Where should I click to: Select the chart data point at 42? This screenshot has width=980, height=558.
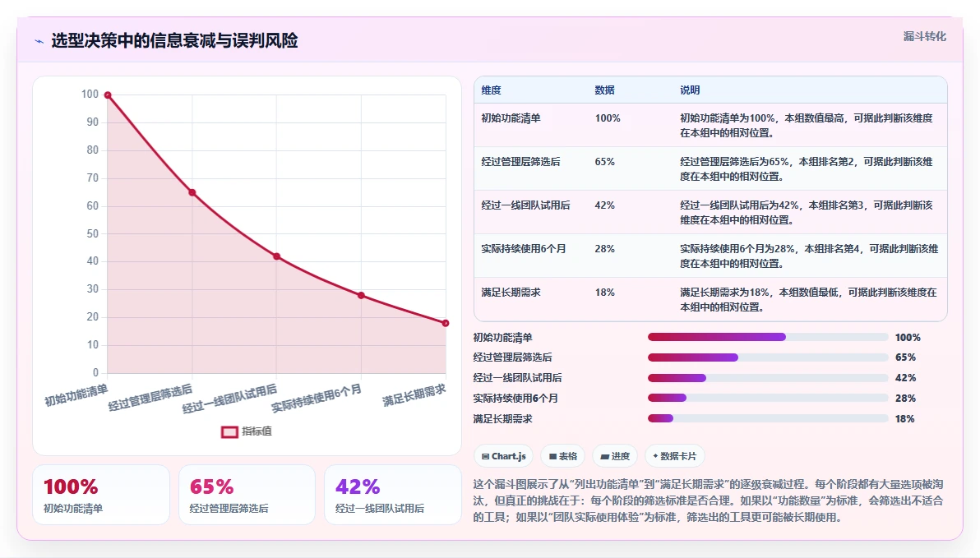[x=277, y=256]
